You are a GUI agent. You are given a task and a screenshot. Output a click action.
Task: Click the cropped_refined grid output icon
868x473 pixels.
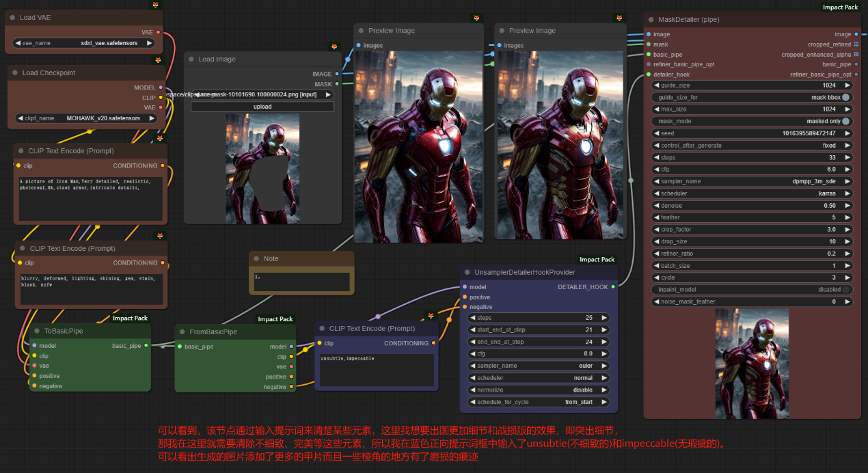click(x=856, y=44)
